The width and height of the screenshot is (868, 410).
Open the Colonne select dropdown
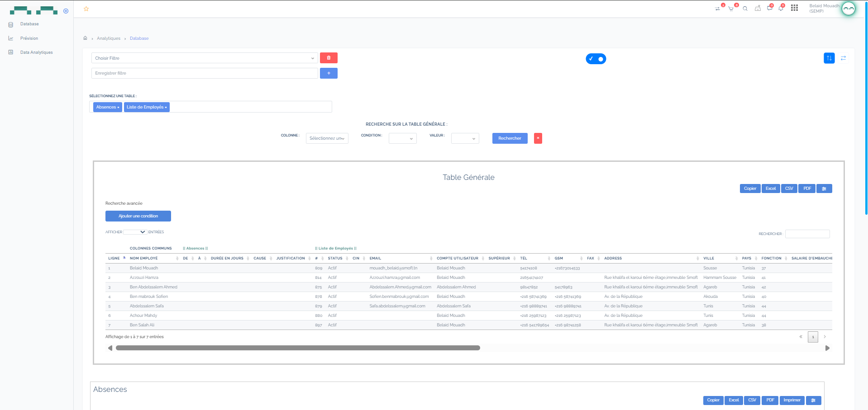coord(327,138)
